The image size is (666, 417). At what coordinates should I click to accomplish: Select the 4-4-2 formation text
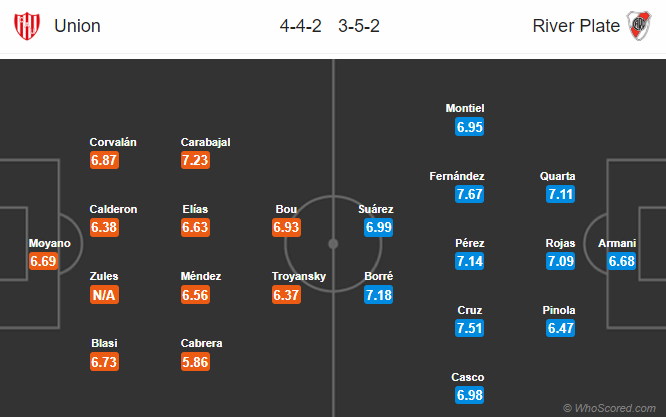301,26
